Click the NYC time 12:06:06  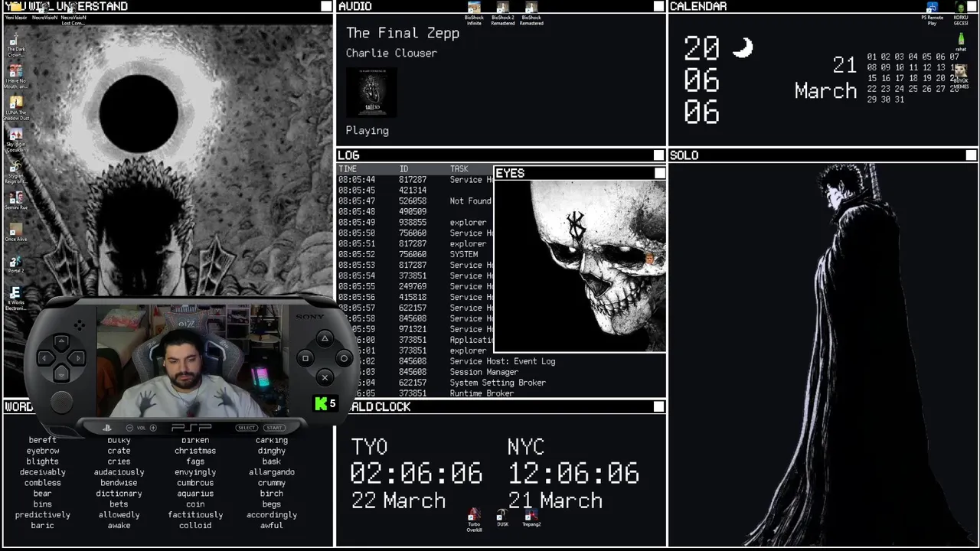[573, 474]
